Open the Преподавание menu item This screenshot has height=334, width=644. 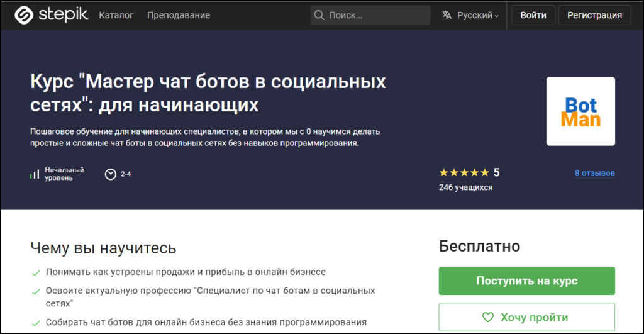coord(179,15)
